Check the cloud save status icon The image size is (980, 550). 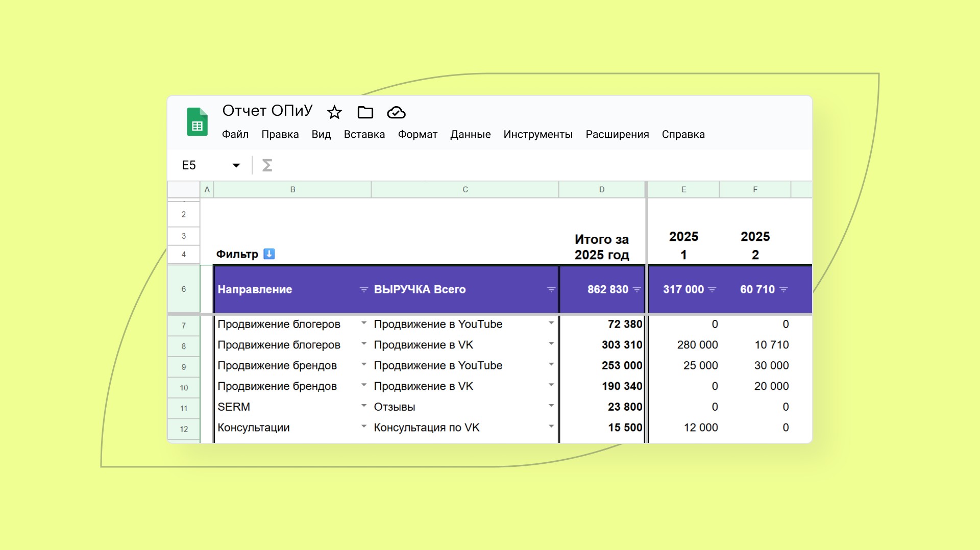[x=396, y=112]
